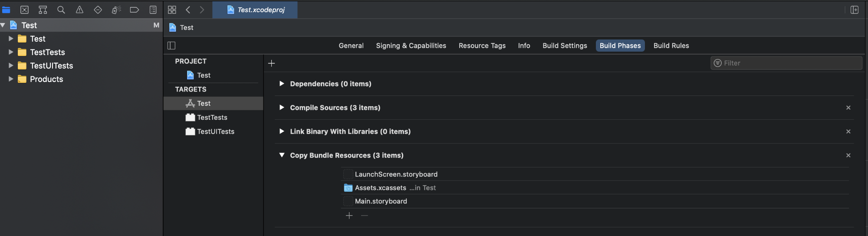Viewport: 868px width, 236px height.
Task: Select the Test.xcodeproj editor tab
Action: click(x=255, y=10)
